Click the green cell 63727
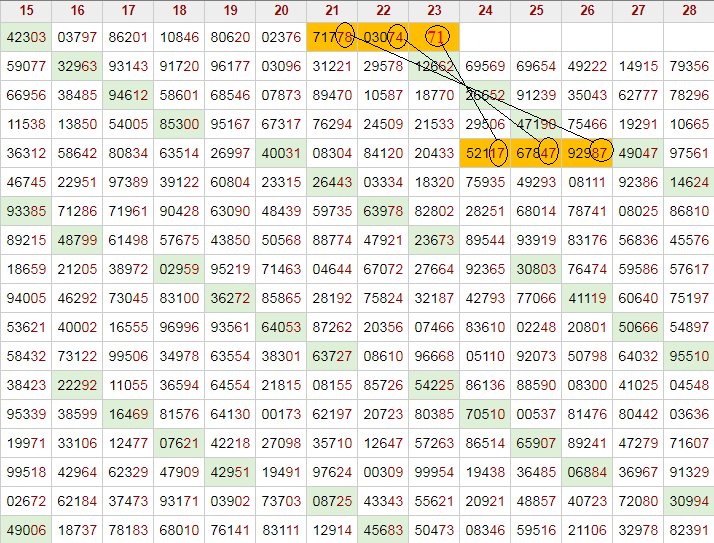Viewport: 714px width, 543px height. coord(332,356)
